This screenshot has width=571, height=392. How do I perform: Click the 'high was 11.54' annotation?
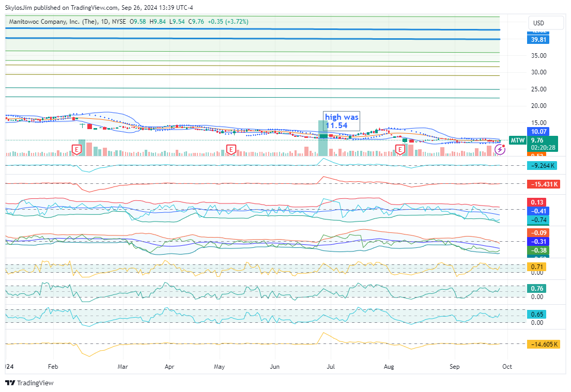pos(341,121)
